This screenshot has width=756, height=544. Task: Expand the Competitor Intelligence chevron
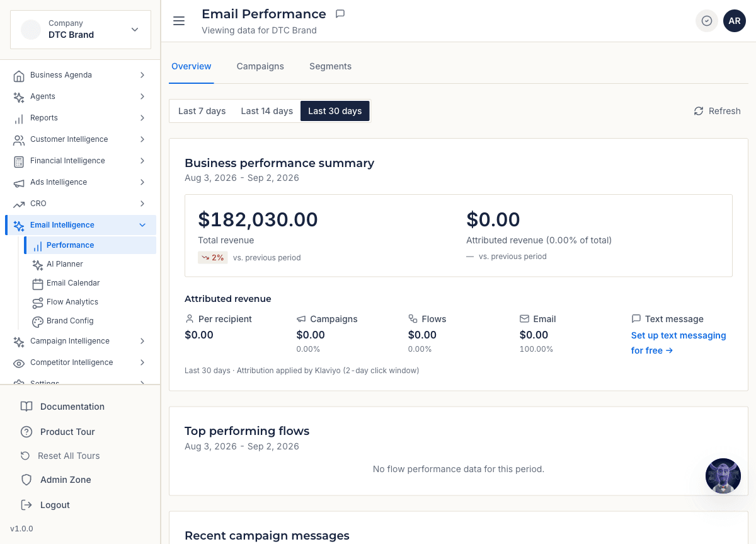click(142, 362)
